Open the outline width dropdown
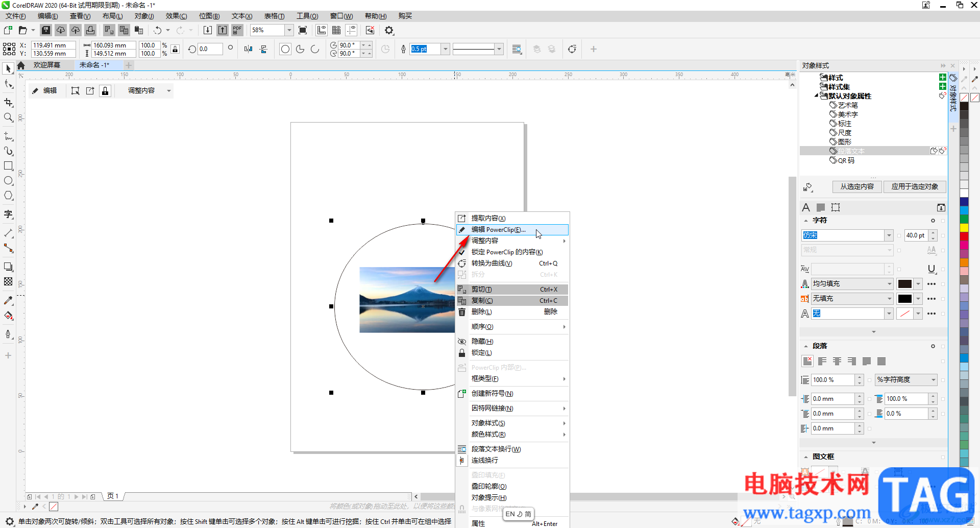Viewport: 980px width, 528px height. [x=445, y=49]
